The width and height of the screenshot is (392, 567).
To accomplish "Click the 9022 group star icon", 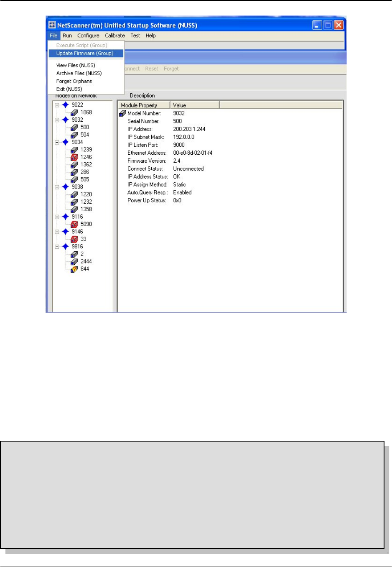I will click(65, 105).
